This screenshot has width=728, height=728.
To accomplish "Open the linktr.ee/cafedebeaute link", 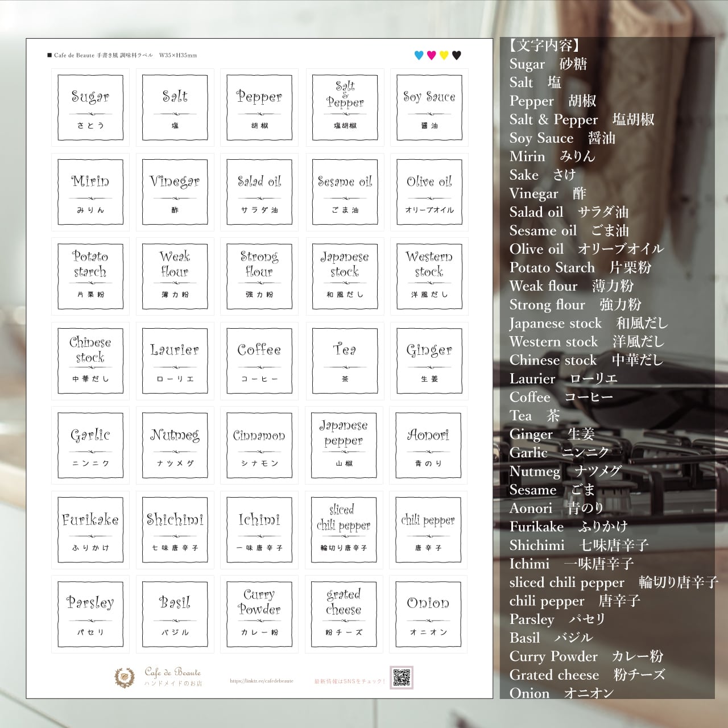I will (x=262, y=681).
